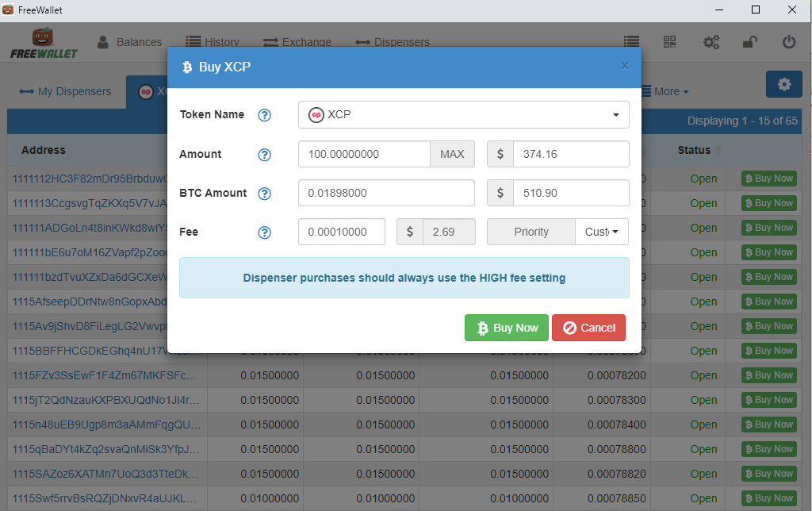Viewport: 812px width, 511px height.
Task: Open address 1115SAZoz6XATMn7UoQ3d3TteDk link
Action: (x=105, y=474)
